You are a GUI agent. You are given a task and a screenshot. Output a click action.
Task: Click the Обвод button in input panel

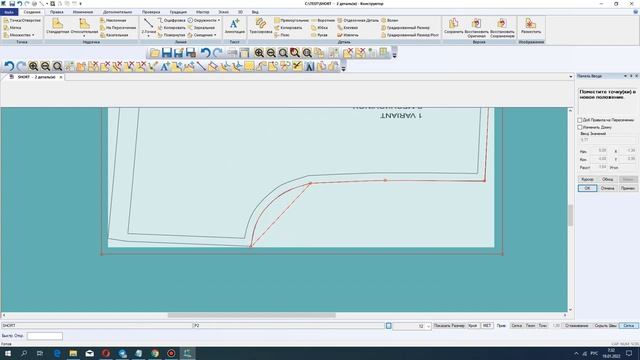coord(607,180)
